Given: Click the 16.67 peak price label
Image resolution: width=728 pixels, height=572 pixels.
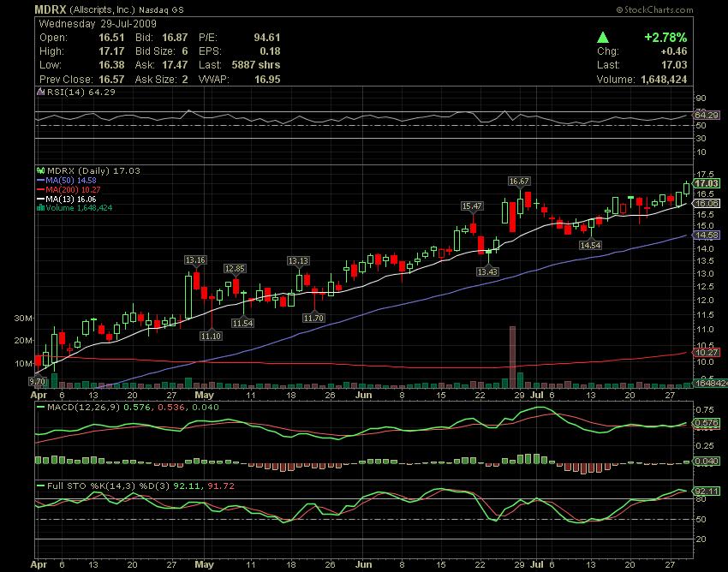Looking at the screenshot, I should (519, 181).
